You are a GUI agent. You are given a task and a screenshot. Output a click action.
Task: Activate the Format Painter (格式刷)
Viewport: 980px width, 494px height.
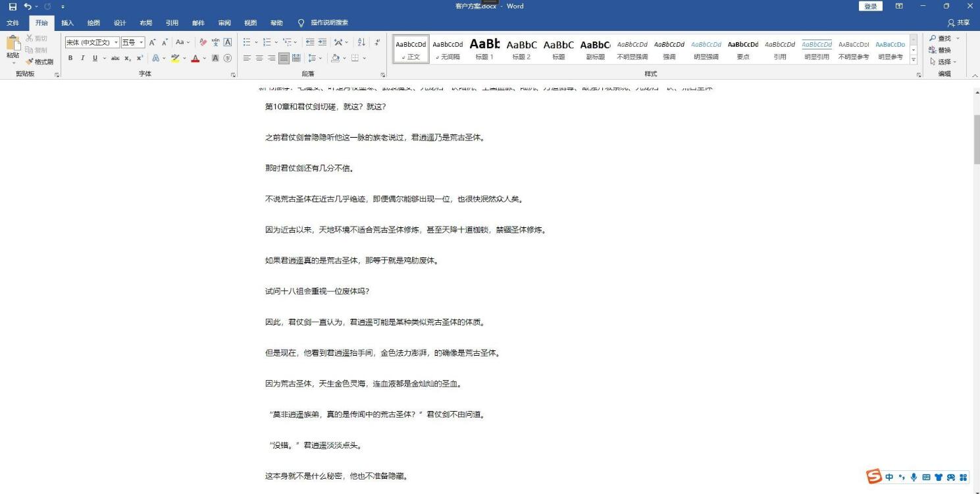pyautogui.click(x=40, y=61)
